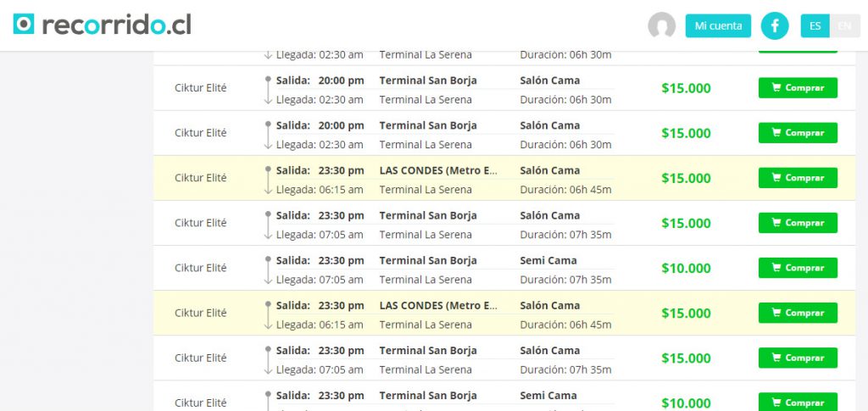Viewport: 868px width, 411px height.
Task: Click cart icon on second 20:00 pm trip
Action: tap(776, 133)
